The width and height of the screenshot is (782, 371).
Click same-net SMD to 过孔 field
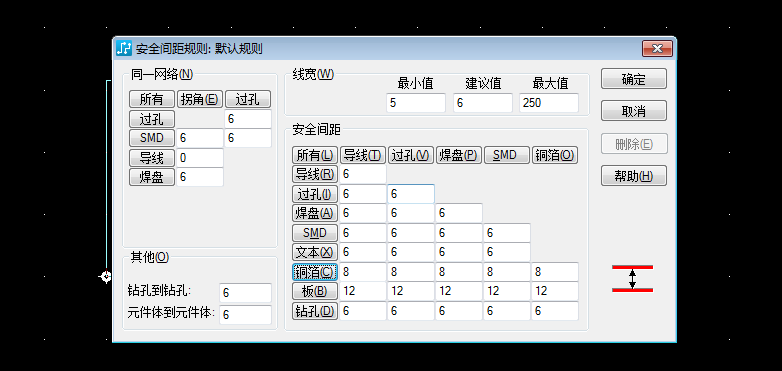(248, 138)
